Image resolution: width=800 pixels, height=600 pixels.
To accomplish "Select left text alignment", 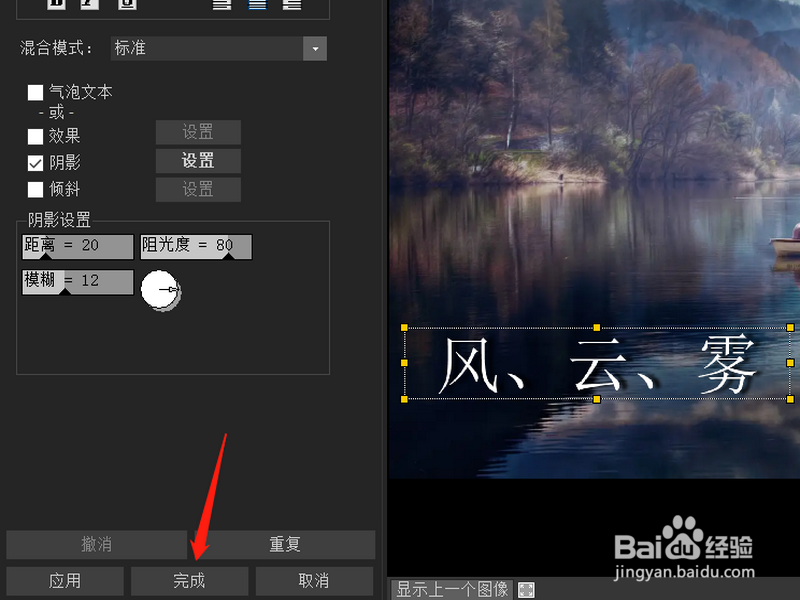I will coord(222,5).
